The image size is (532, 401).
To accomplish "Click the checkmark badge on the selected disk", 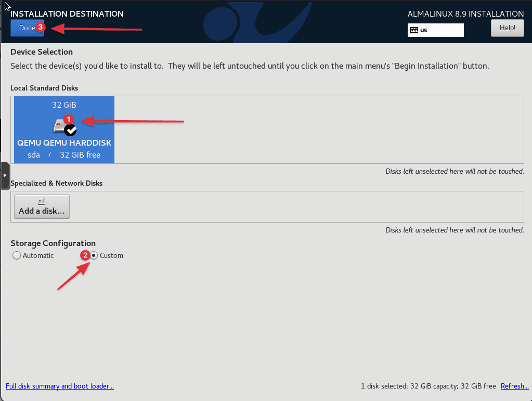I will pyautogui.click(x=71, y=130).
